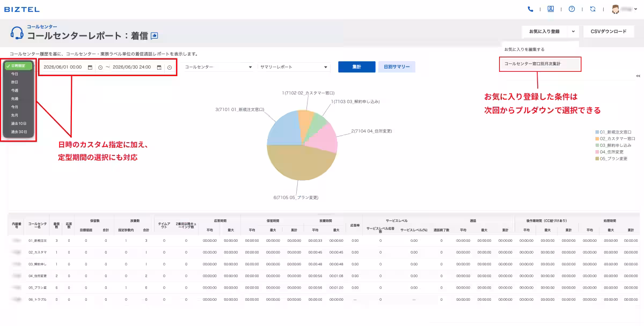Pick 過去30日 from period list

tap(19, 132)
